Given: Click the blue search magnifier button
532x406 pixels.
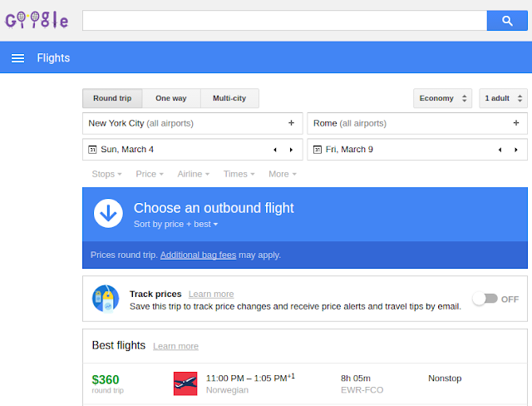Looking at the screenshot, I should [x=507, y=21].
